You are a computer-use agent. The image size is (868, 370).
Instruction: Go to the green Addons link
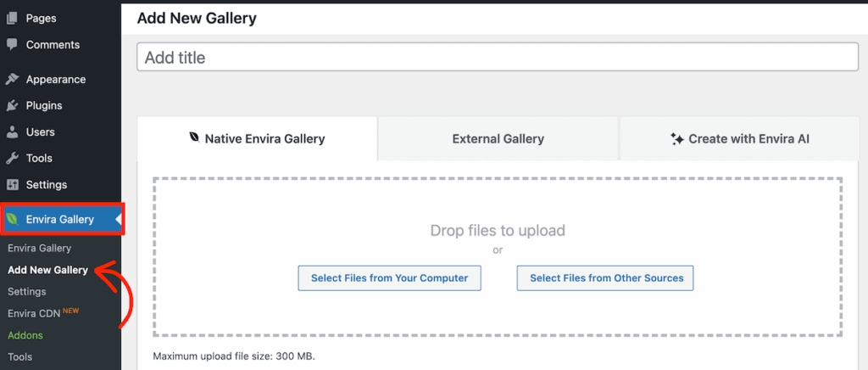tap(25, 335)
